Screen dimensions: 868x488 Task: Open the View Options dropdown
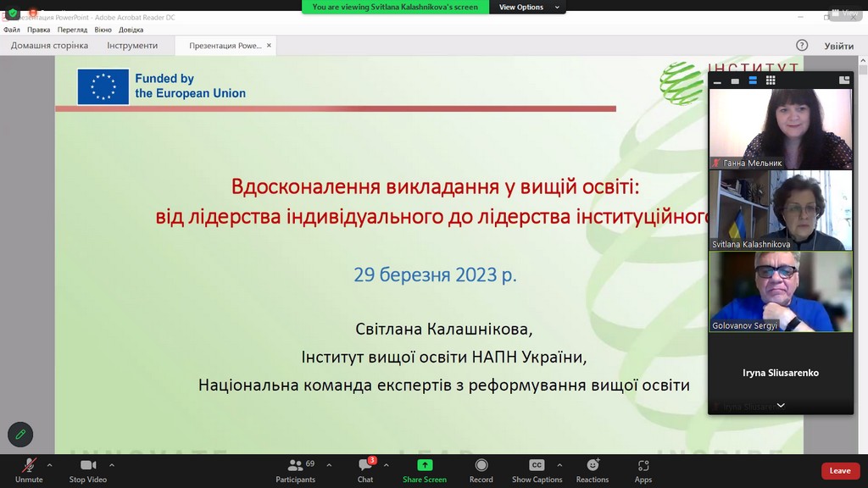529,7
